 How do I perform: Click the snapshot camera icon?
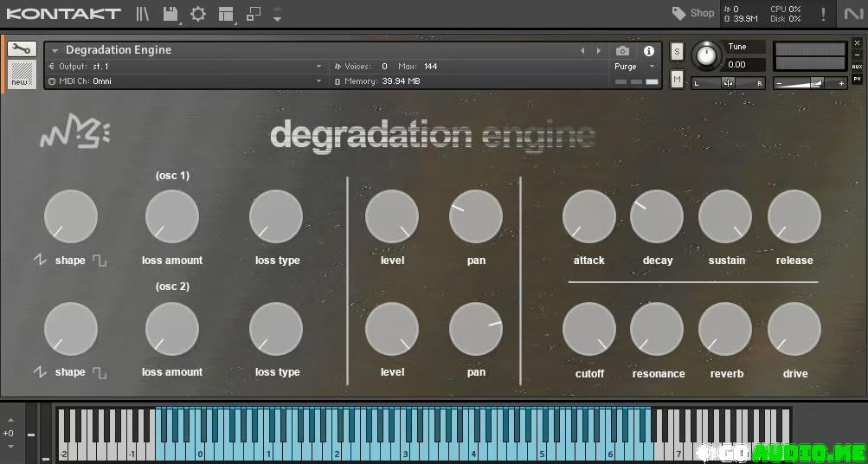(x=622, y=51)
